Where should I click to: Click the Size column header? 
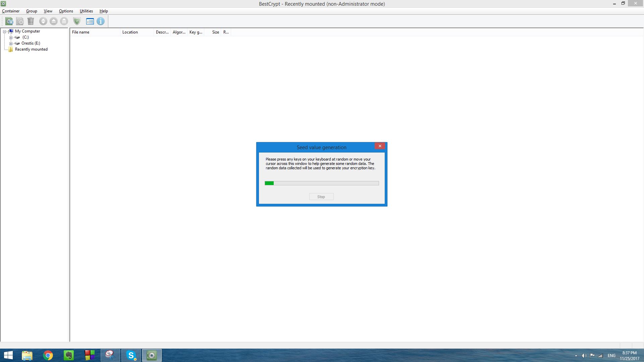pyautogui.click(x=213, y=32)
